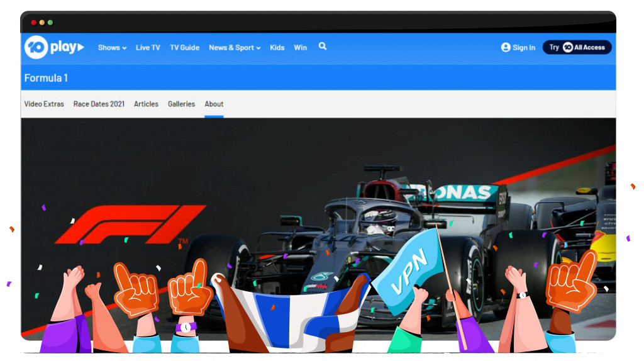Click the Sign In user avatar icon
644x361 pixels.
(506, 48)
